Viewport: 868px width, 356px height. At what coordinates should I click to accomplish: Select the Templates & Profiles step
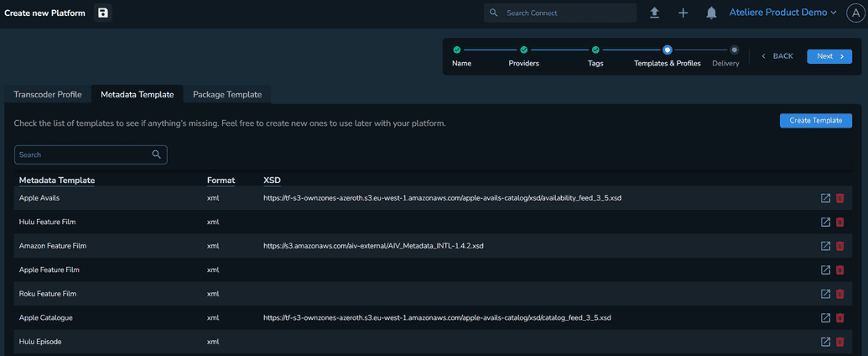tap(667, 56)
